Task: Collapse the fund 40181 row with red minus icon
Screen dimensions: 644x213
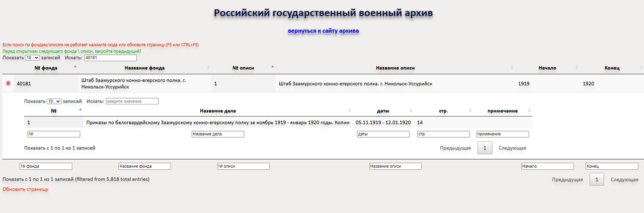Action: (8, 83)
